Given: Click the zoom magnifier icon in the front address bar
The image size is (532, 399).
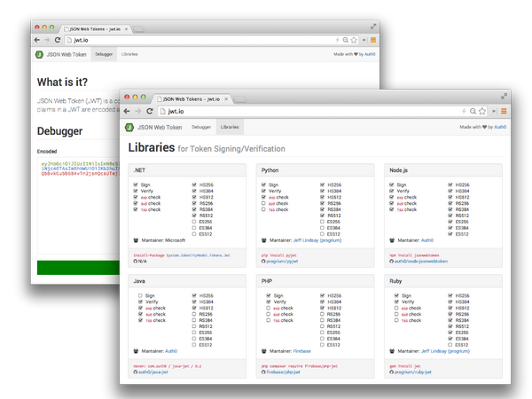Looking at the screenshot, I should click(473, 112).
